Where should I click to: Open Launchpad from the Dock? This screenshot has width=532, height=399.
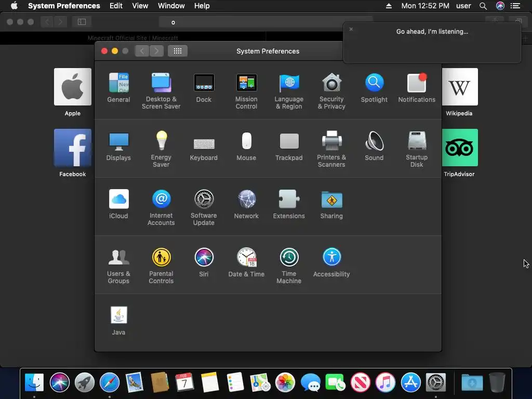tap(85, 382)
